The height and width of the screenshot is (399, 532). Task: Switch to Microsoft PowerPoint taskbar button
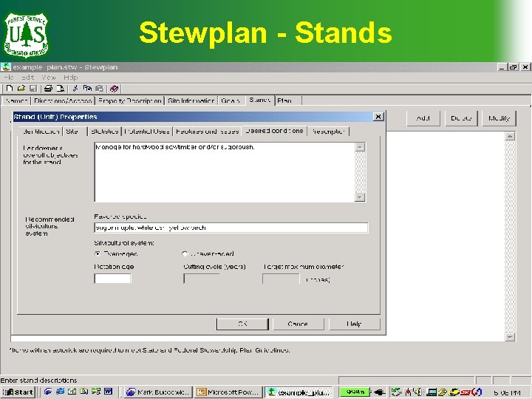229,392
